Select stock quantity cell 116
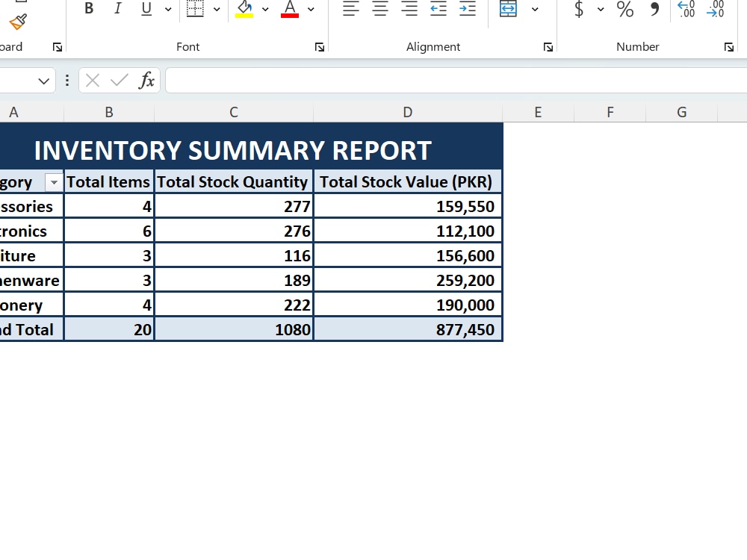Image resolution: width=747 pixels, height=560 pixels. tap(234, 255)
